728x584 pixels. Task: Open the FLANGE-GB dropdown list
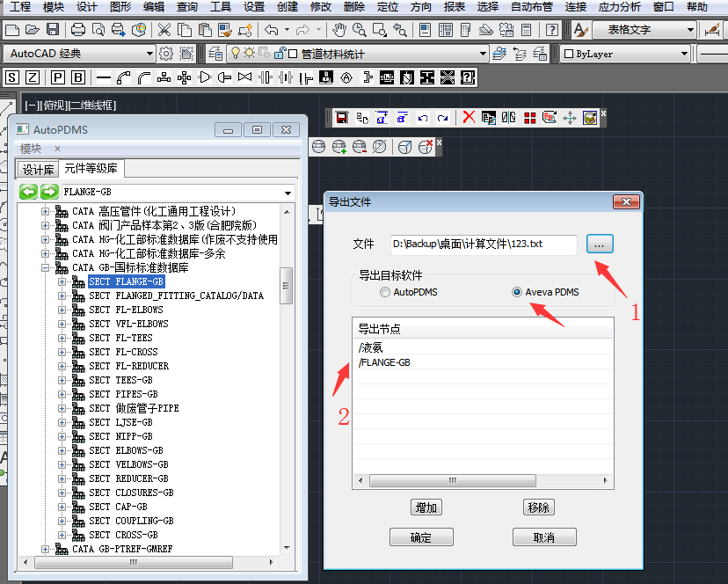(x=288, y=193)
